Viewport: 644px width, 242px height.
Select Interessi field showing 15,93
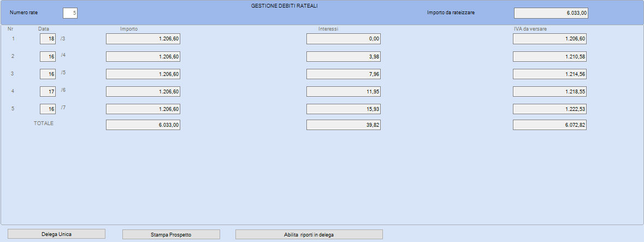tap(344, 109)
